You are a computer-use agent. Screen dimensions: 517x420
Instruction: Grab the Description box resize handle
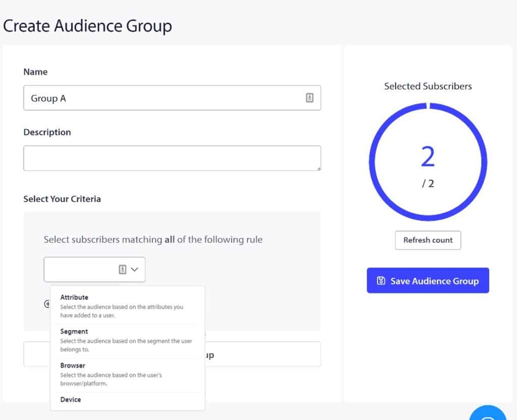(x=319, y=168)
